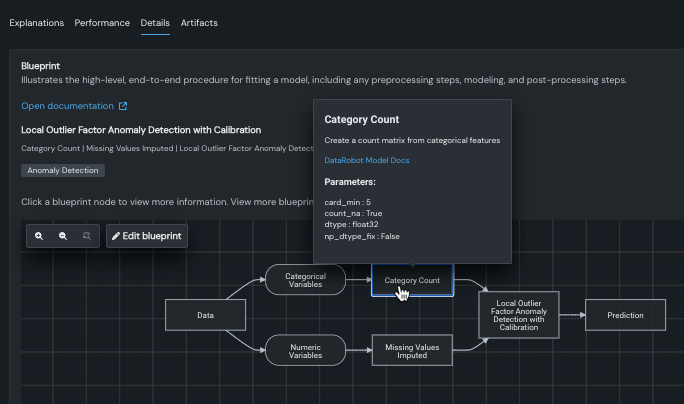Go to the Artifacts tab
This screenshot has height=404, width=684.
199,22
